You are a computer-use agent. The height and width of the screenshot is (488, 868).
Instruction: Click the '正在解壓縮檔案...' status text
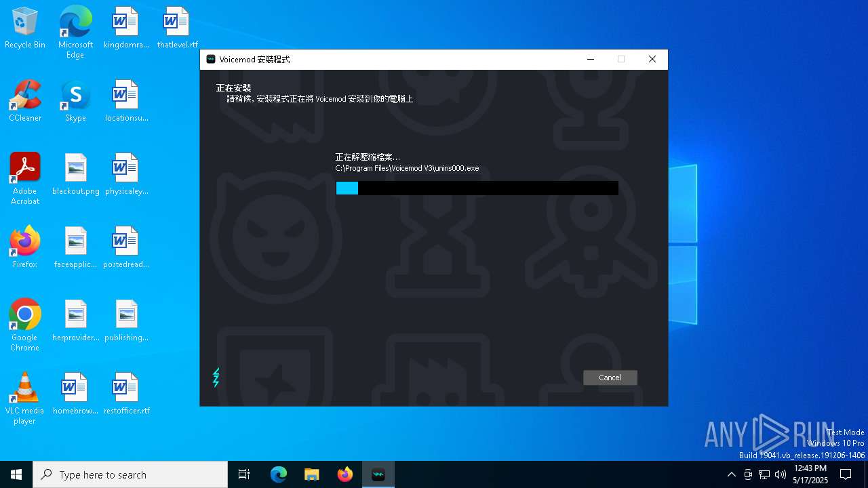(368, 157)
